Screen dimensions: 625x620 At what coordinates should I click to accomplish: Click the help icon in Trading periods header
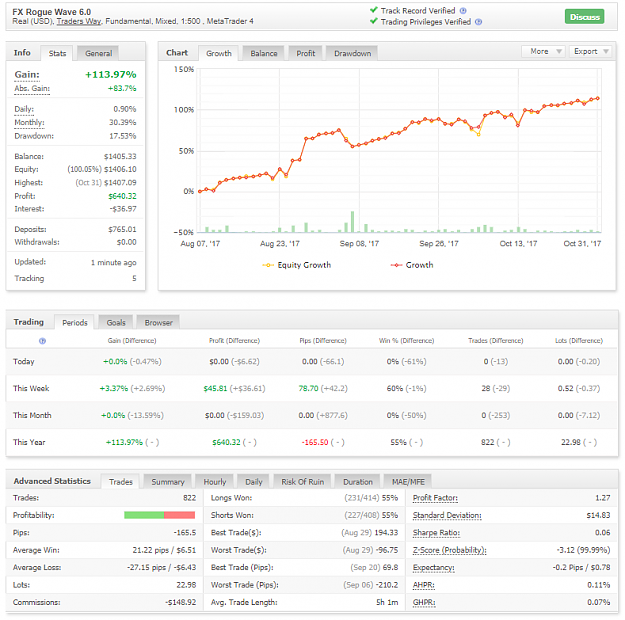pos(42,341)
